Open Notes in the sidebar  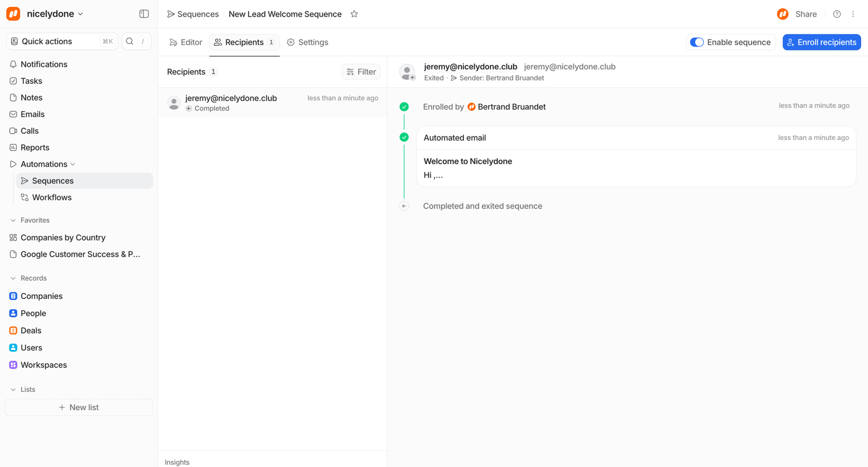tap(79, 98)
